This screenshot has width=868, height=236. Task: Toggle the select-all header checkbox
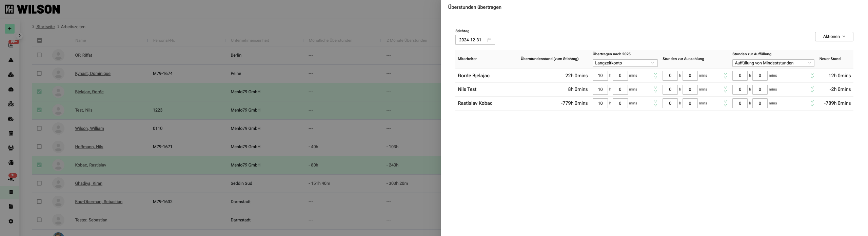(39, 40)
